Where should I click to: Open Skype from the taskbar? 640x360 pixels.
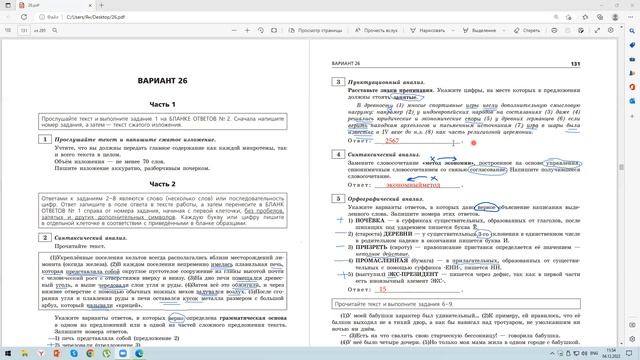click(73, 353)
